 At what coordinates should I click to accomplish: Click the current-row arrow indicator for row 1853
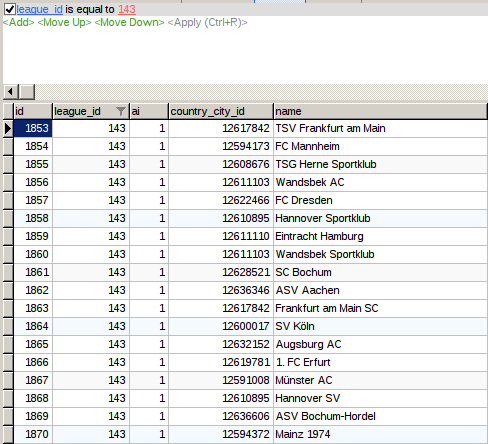(8, 128)
